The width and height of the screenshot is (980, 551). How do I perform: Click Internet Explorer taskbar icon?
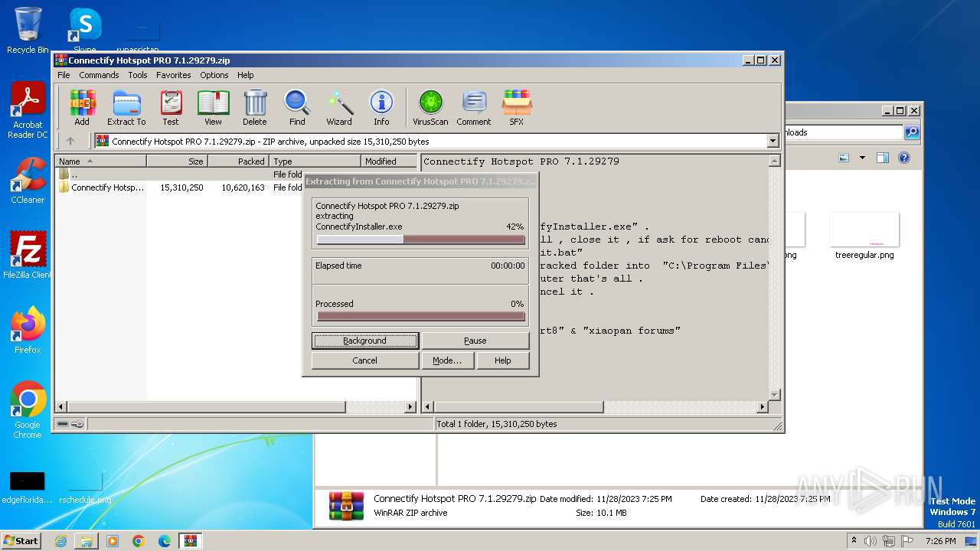(60, 541)
